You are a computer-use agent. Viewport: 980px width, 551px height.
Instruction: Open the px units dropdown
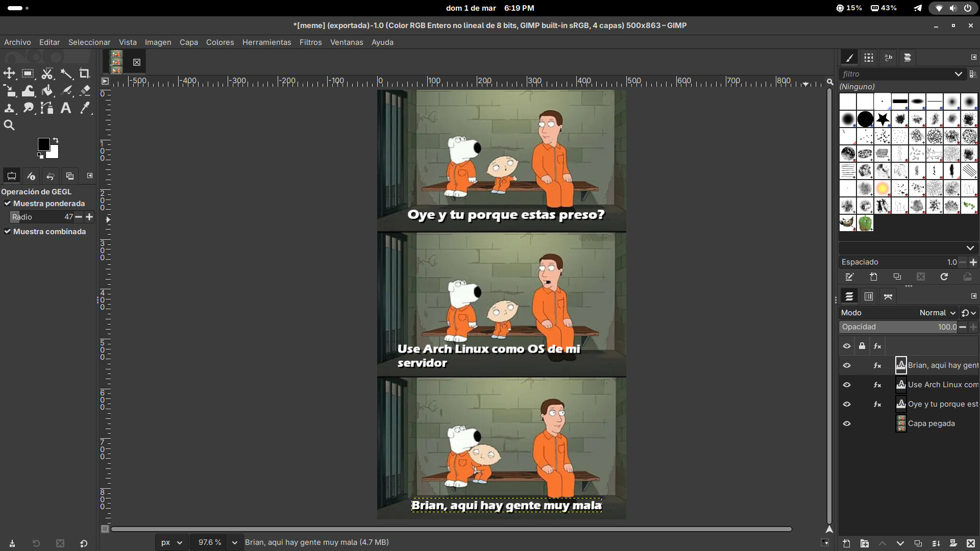pos(171,542)
